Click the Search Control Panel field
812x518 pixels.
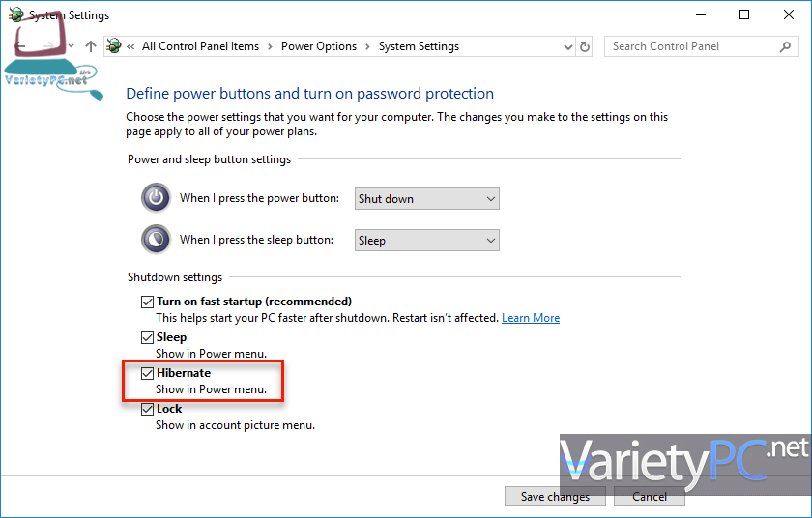692,46
